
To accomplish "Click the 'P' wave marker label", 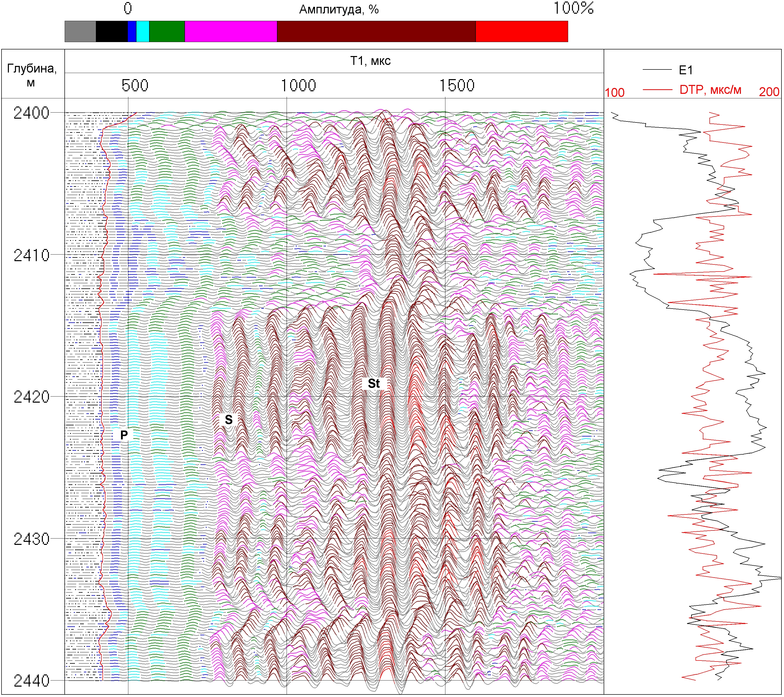I will pos(124,435).
